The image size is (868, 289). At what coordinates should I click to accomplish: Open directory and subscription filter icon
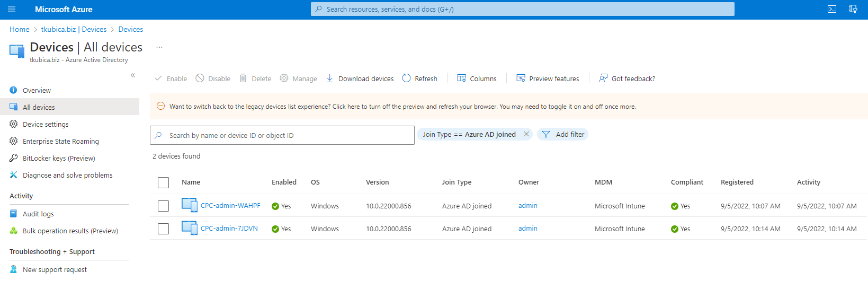853,9
